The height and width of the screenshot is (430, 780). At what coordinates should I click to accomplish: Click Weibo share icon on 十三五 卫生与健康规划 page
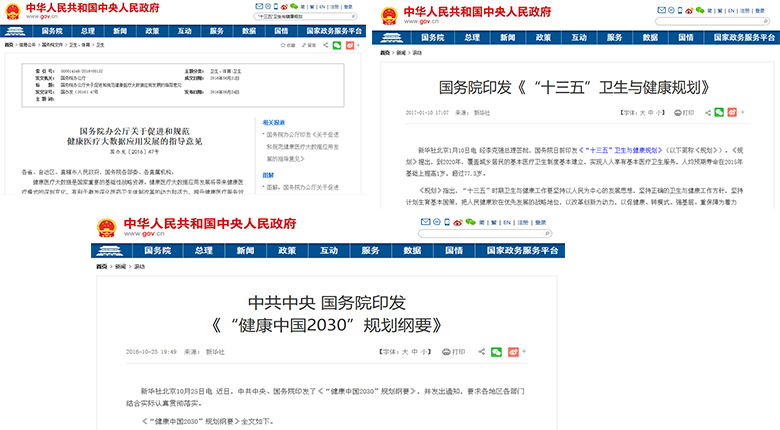pos(735,113)
